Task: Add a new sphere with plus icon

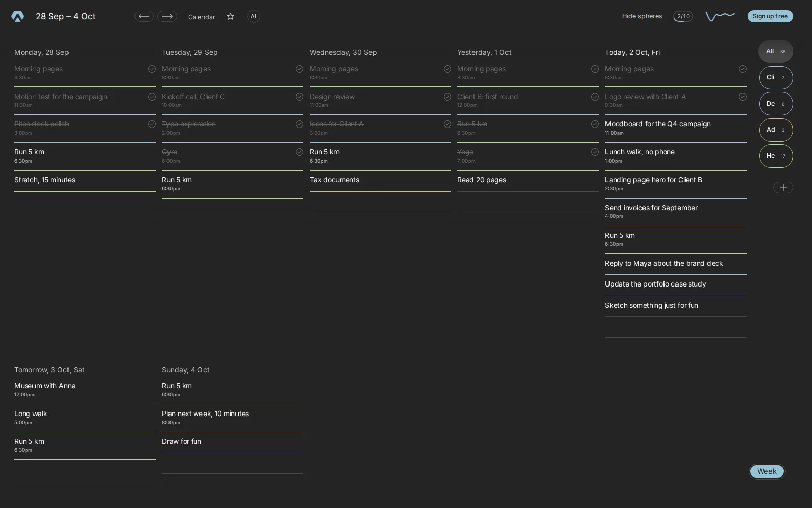Action: 783,187
